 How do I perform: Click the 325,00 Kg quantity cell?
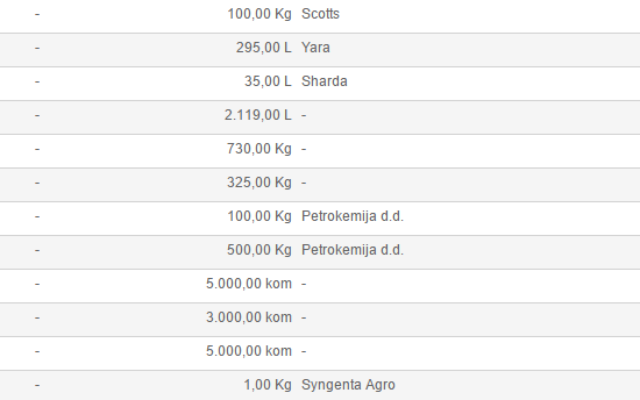[259, 182]
